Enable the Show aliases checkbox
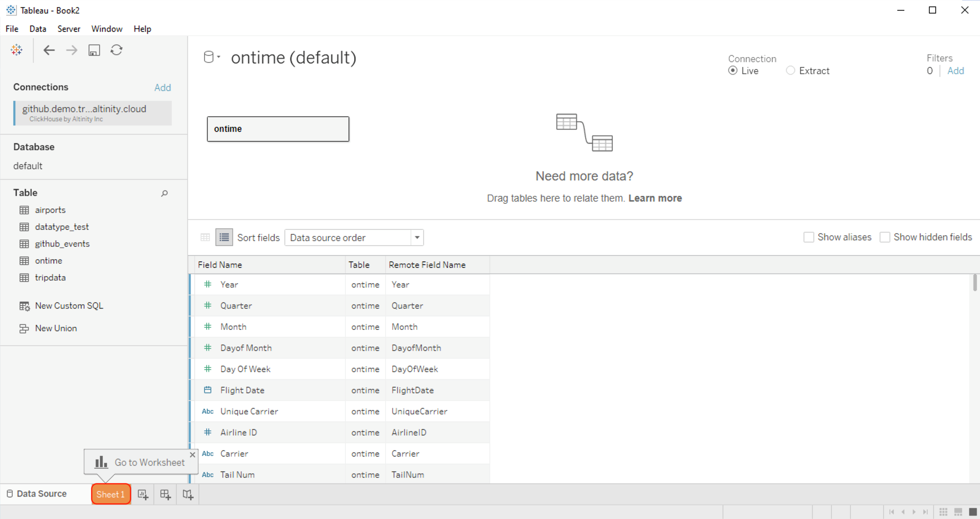Screen dimensions: 980x519 809,237
